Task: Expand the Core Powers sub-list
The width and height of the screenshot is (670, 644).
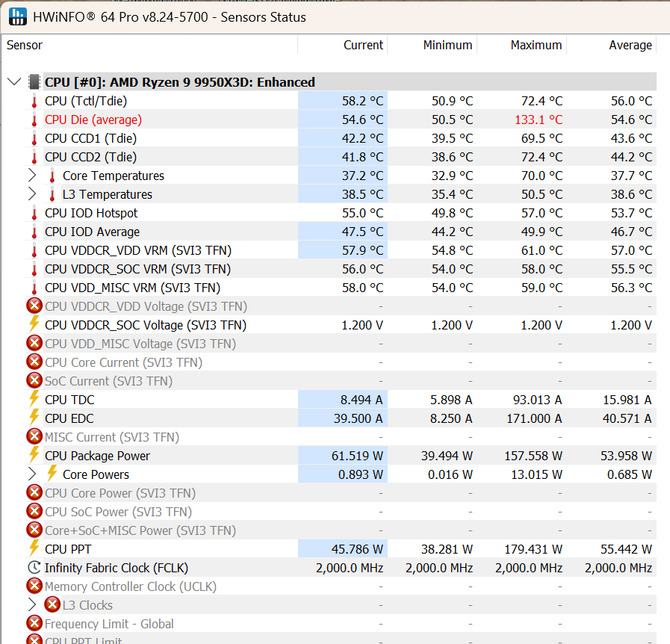Action: coord(31,474)
